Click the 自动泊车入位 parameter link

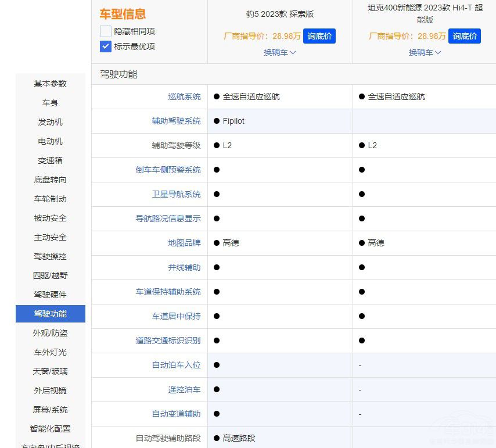point(176,365)
